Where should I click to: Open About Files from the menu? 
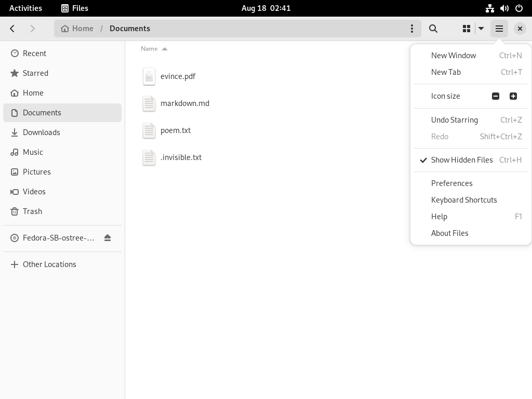coord(471,233)
